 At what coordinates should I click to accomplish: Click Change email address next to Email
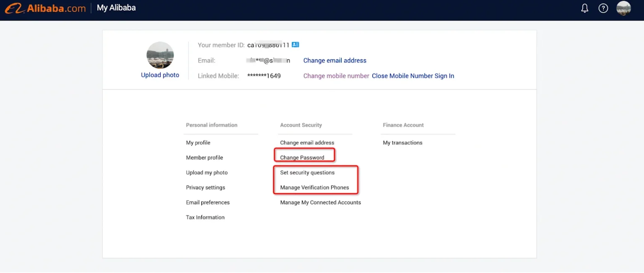point(335,60)
